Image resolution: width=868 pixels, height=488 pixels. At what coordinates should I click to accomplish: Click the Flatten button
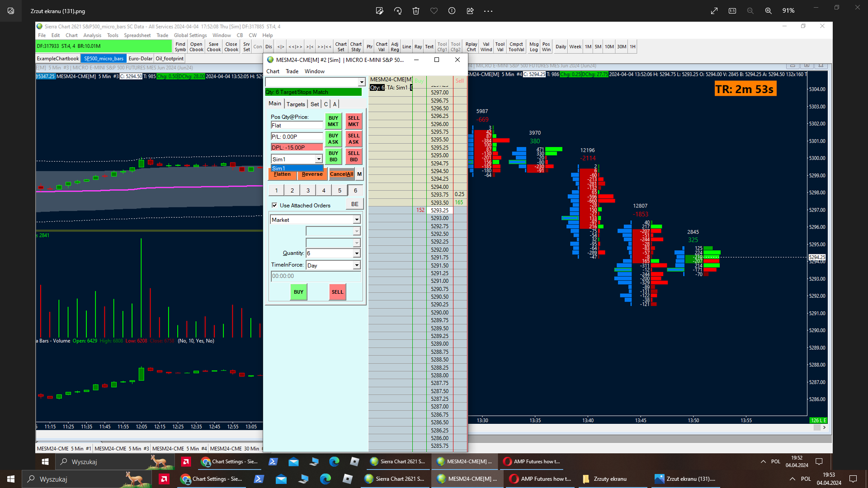pos(283,174)
